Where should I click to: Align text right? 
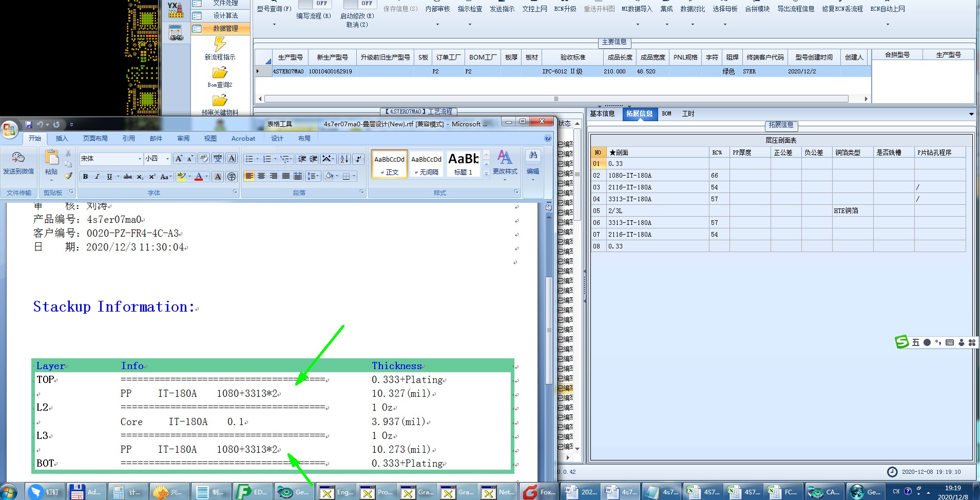pyautogui.click(x=274, y=176)
